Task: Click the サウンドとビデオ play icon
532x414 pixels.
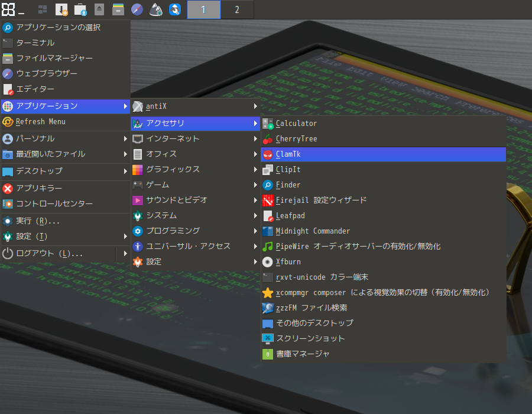Action: [137, 200]
